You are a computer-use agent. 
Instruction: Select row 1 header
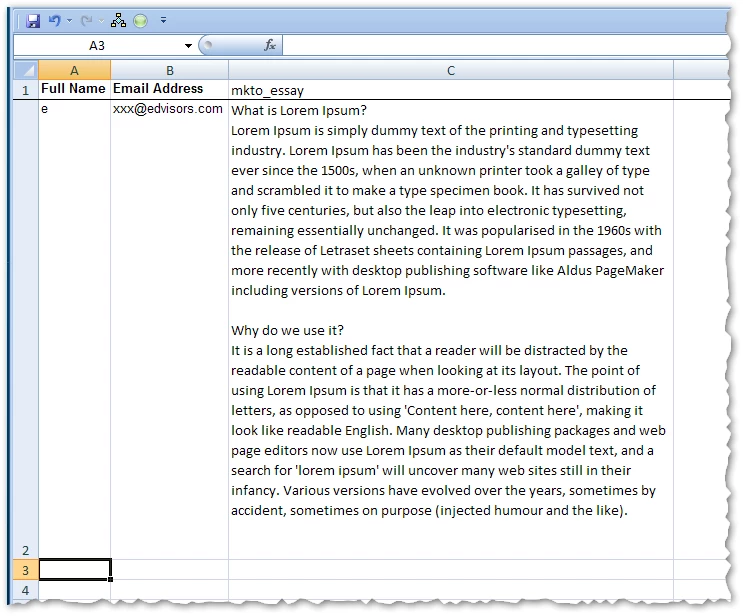point(26,90)
